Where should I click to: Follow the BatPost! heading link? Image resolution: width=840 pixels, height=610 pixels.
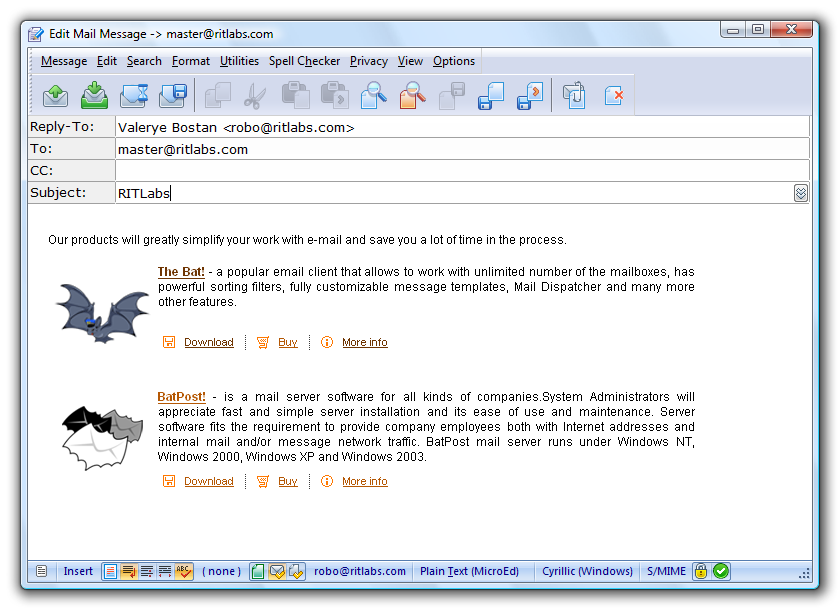(x=182, y=397)
